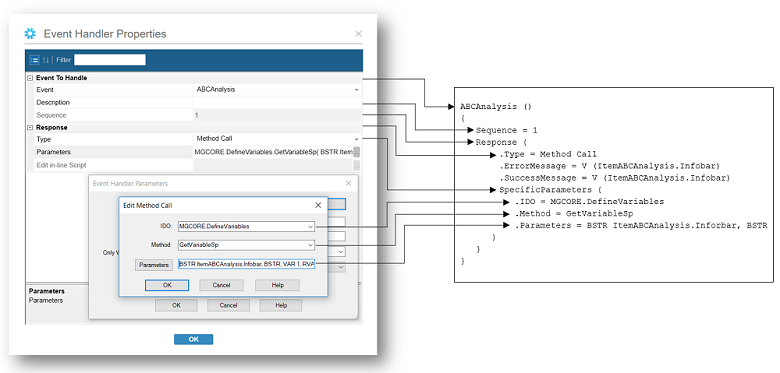Click OK in the Edit Method Call dialog
Image resolution: width=780 pixels, height=373 pixels.
[167, 285]
